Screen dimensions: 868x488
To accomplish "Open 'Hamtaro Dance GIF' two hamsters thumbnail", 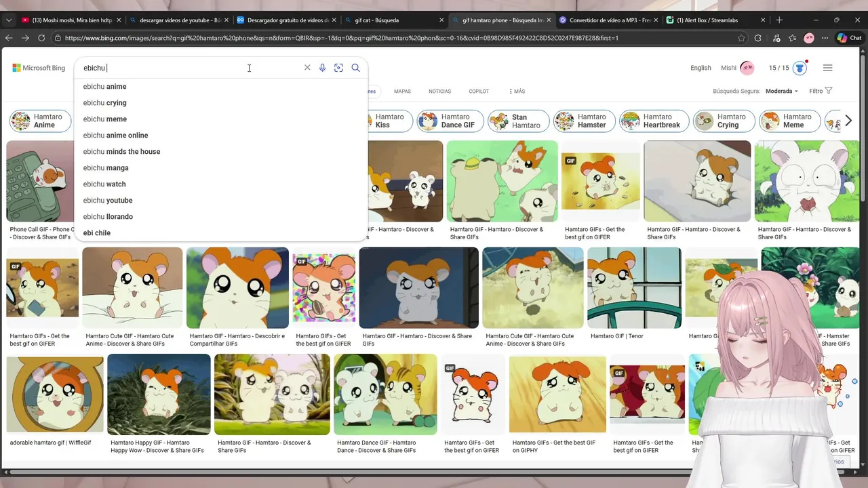I will (x=385, y=394).
